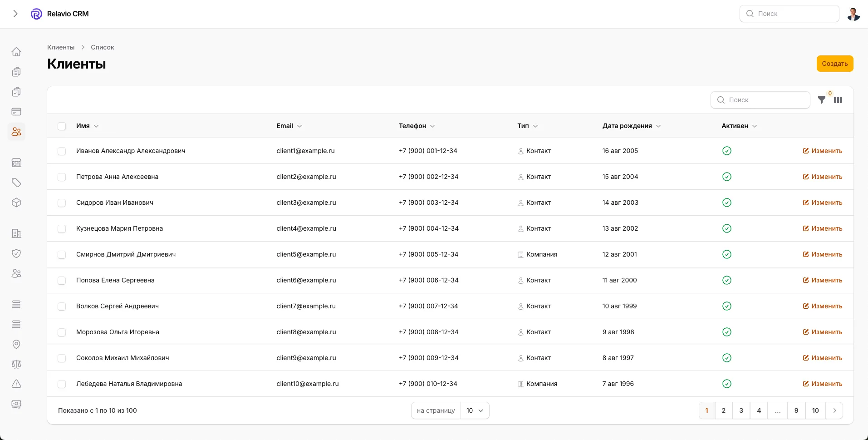Open the banknotes icon in sidebar
868x440 pixels.
(16, 404)
